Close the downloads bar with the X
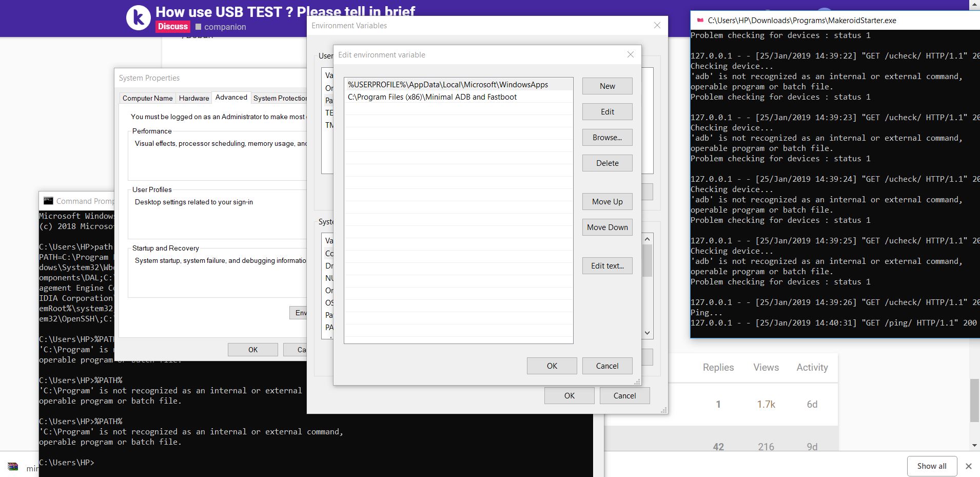 (x=968, y=466)
